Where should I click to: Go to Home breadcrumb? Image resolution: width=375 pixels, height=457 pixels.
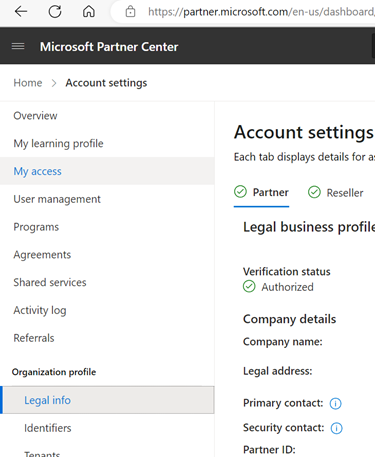28,83
